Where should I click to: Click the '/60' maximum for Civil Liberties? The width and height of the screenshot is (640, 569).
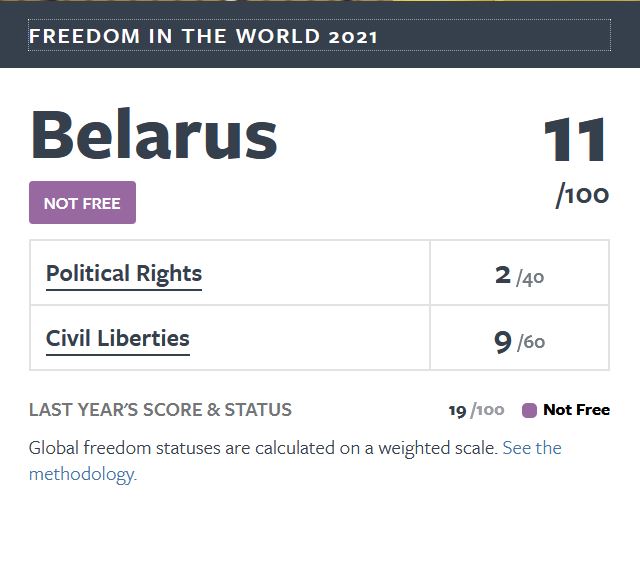(x=531, y=343)
